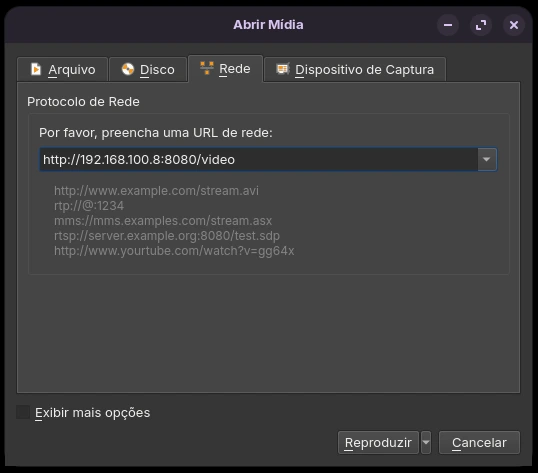This screenshot has width=538, height=473.
Task: Expand the URL history dropdown arrow
Action: coord(487,159)
